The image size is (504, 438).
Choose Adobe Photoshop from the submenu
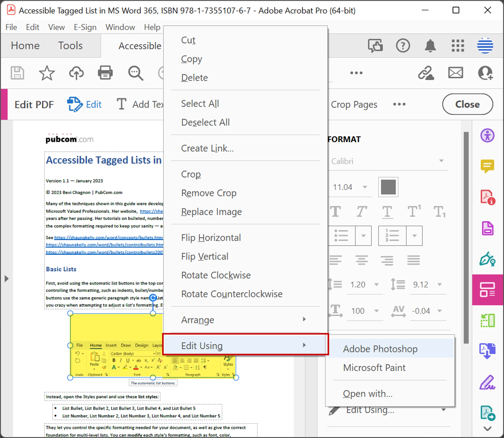380,349
